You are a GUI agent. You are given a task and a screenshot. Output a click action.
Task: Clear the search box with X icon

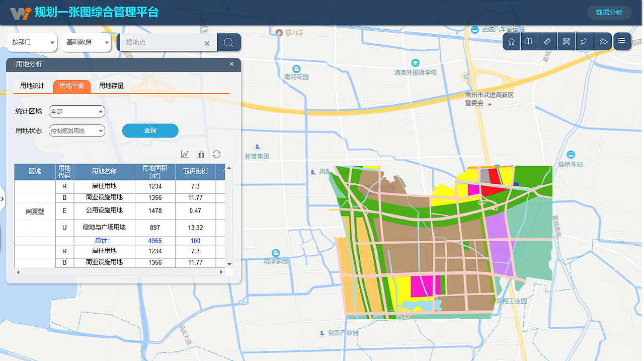tap(206, 43)
